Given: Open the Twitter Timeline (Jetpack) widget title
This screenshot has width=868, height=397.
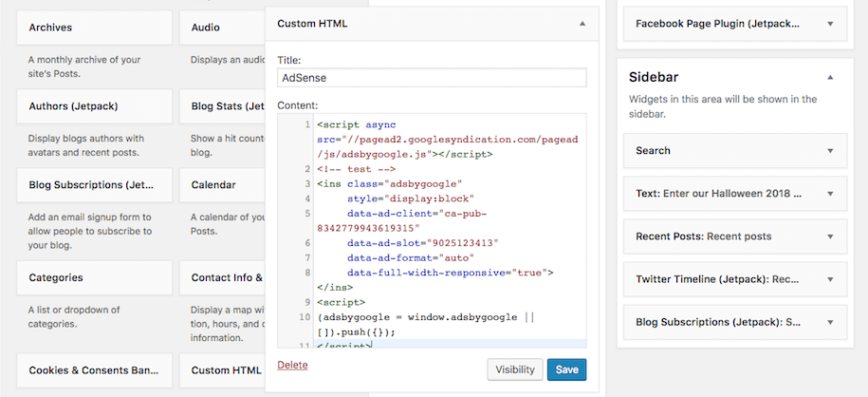Looking at the screenshot, I should [717, 279].
